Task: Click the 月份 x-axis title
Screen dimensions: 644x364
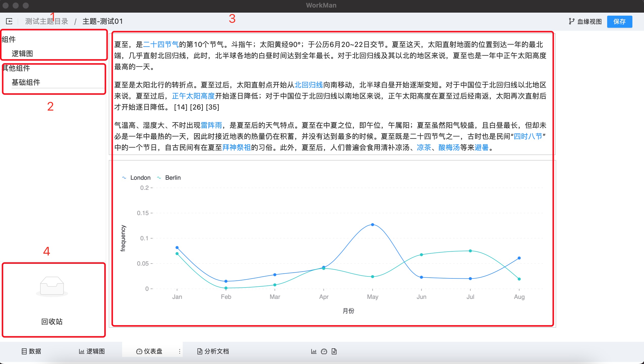Action: 348,311
